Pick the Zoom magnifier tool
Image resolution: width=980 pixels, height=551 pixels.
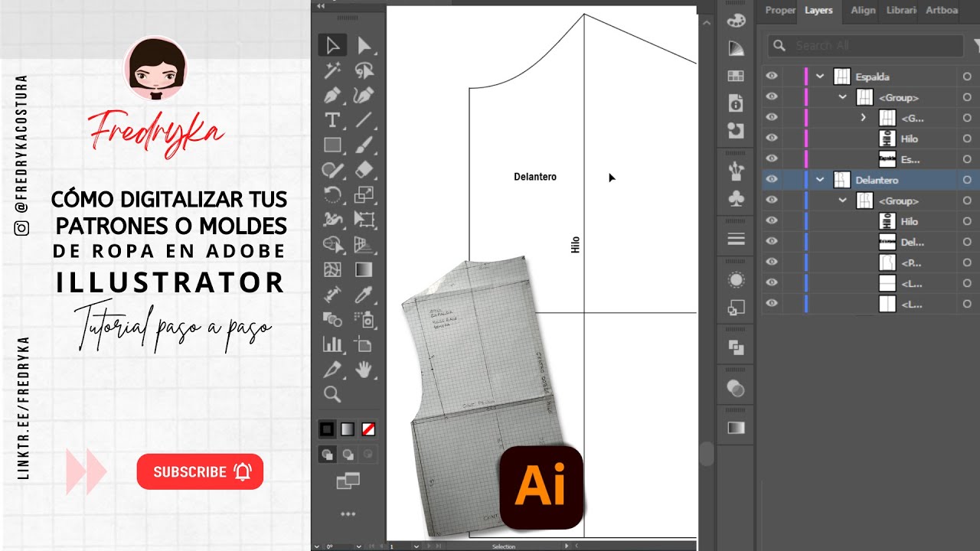(332, 394)
